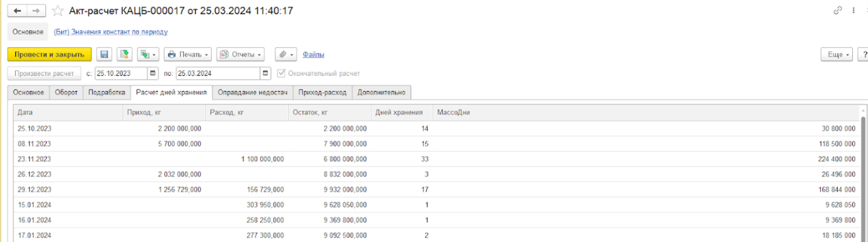Viewport: 868px width, 242px height.
Task: Click МассоДни value 224 400 000
Action: (837, 159)
